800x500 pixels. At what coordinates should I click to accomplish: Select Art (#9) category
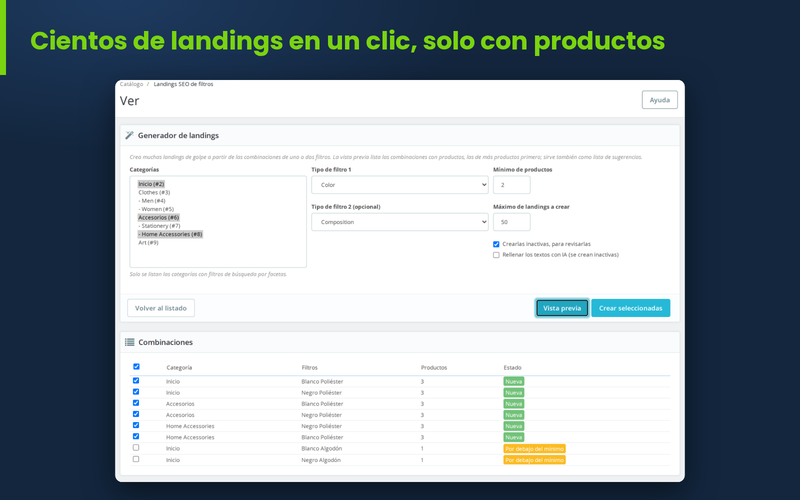pos(148,243)
